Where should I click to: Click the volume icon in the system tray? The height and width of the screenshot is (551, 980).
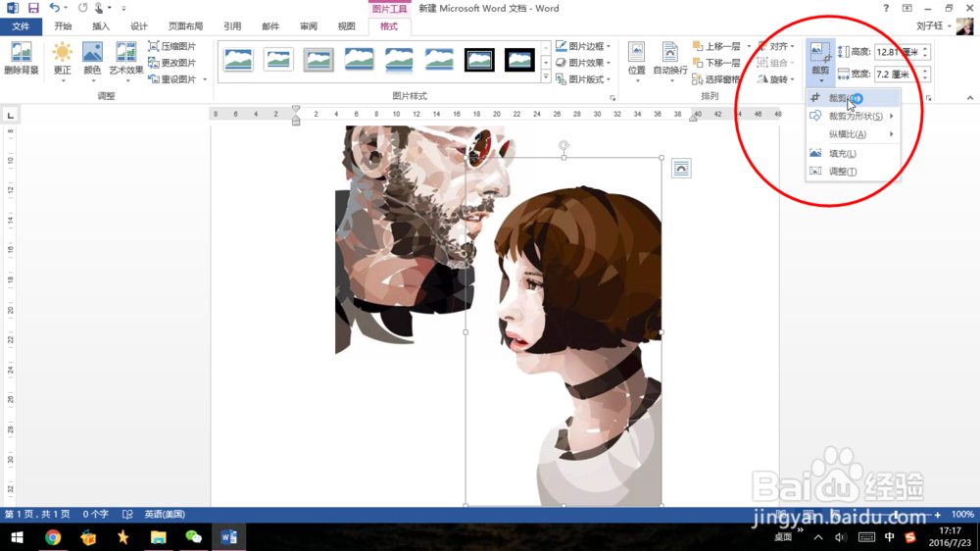841,537
